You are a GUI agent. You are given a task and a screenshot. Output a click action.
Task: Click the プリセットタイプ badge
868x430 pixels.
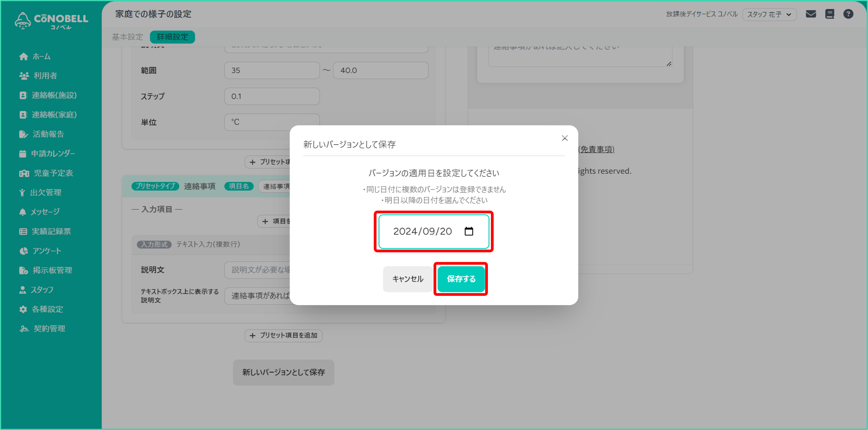(155, 186)
